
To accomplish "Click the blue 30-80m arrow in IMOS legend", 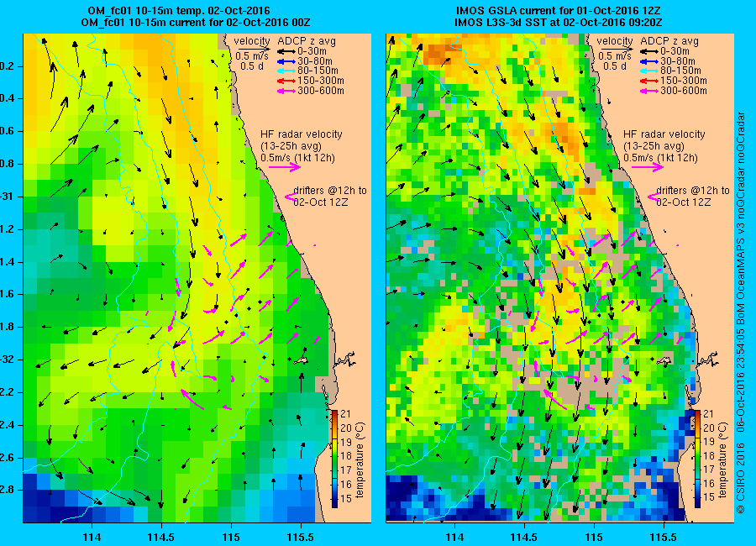I will click(649, 61).
